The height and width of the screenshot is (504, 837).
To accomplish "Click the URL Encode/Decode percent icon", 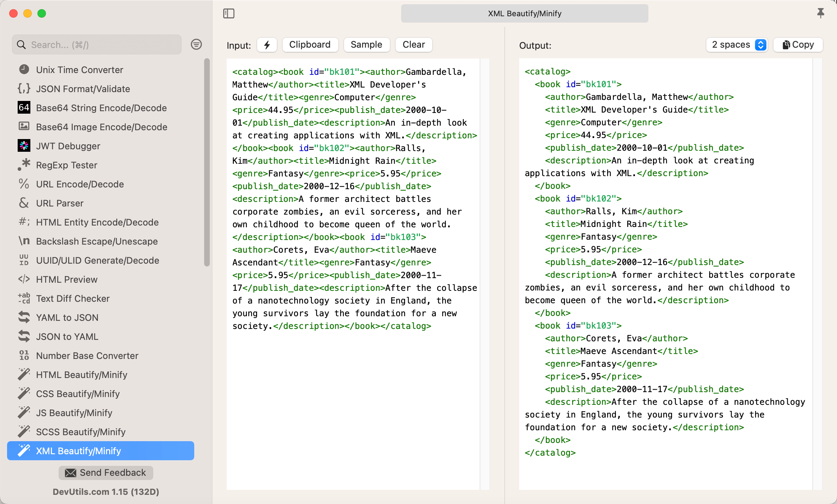I will (24, 184).
